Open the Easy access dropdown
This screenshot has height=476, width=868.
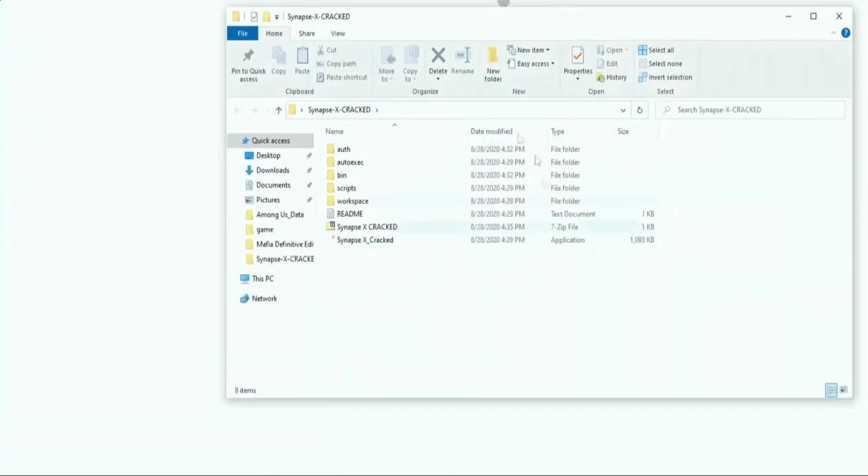point(530,64)
